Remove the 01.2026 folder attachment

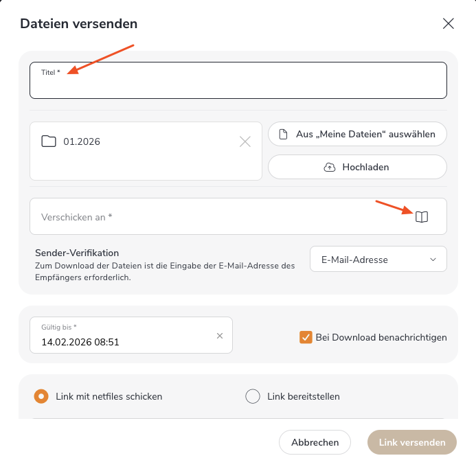tap(245, 141)
